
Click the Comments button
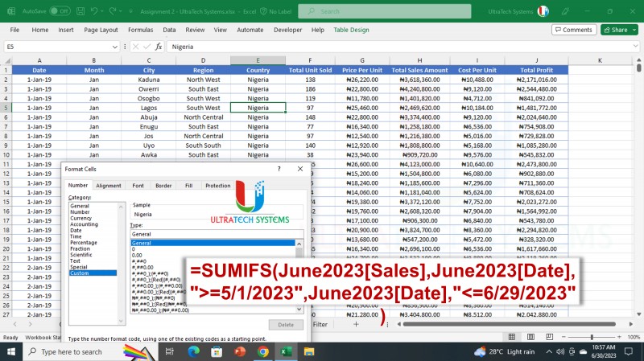[574, 30]
